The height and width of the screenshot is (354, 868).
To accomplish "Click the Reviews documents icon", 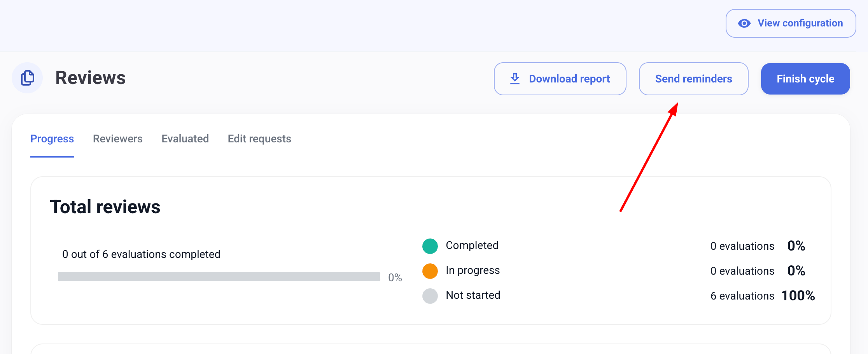I will 27,78.
